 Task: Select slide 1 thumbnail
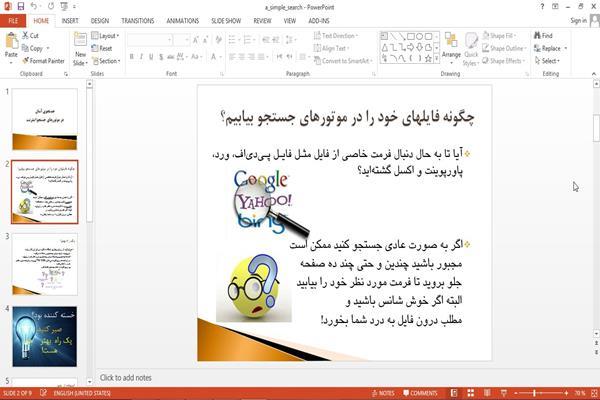[45, 119]
